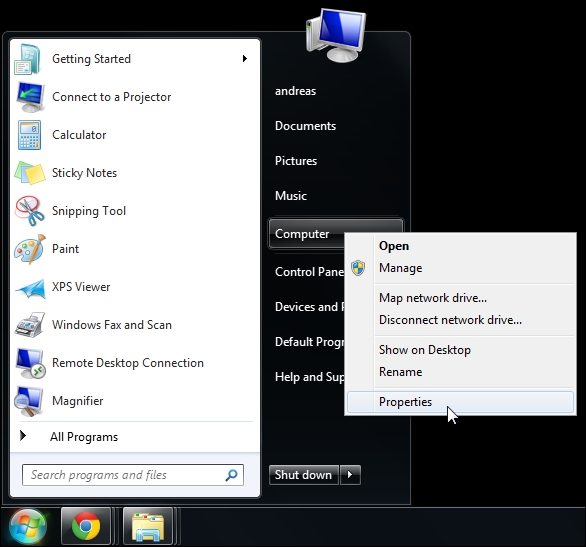Open the Getting Started icon
The width and height of the screenshot is (586, 547).
pos(28,59)
